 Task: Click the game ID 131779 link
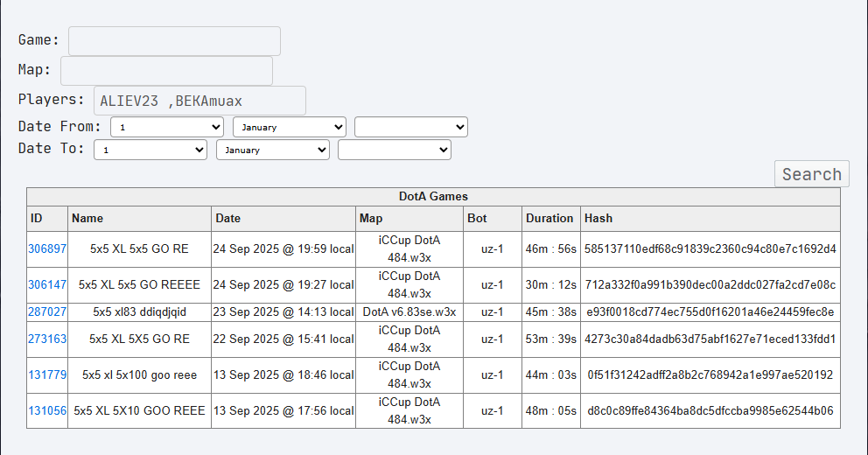coord(47,375)
